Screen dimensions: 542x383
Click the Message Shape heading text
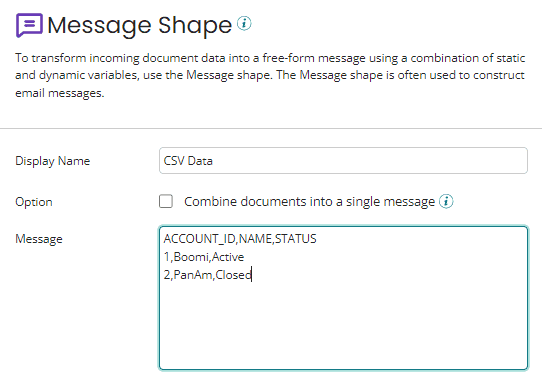[x=140, y=25]
